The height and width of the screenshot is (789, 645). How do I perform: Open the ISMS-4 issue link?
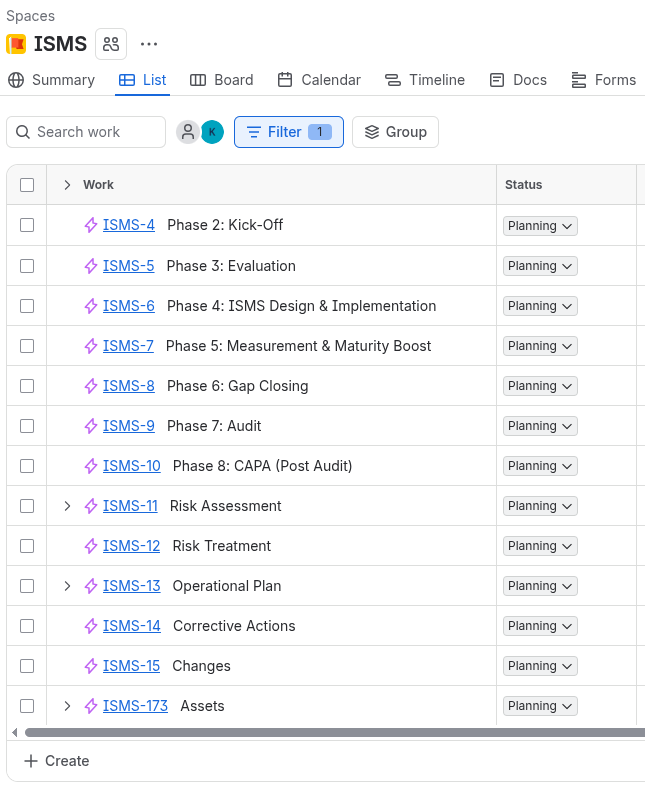(x=129, y=225)
